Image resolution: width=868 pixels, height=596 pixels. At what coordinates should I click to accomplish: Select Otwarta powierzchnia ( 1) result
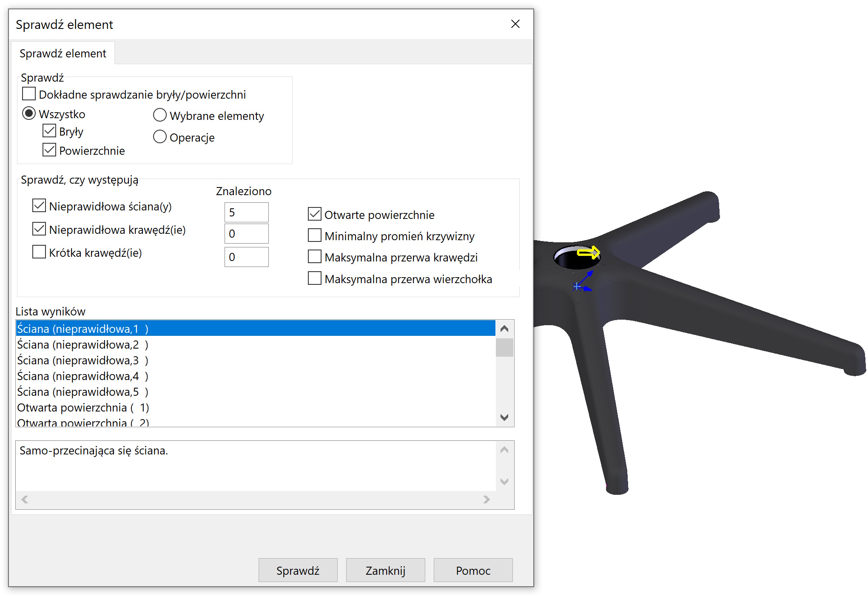pyautogui.click(x=256, y=407)
